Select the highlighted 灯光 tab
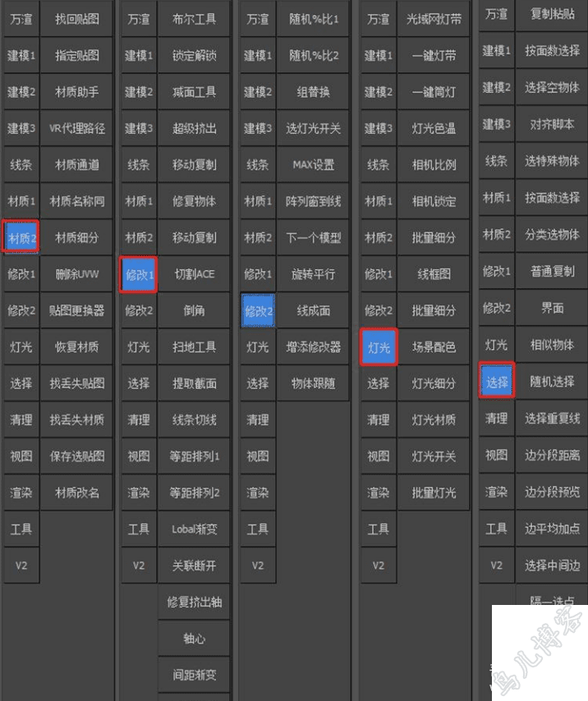This screenshot has width=588, height=701. point(379,347)
